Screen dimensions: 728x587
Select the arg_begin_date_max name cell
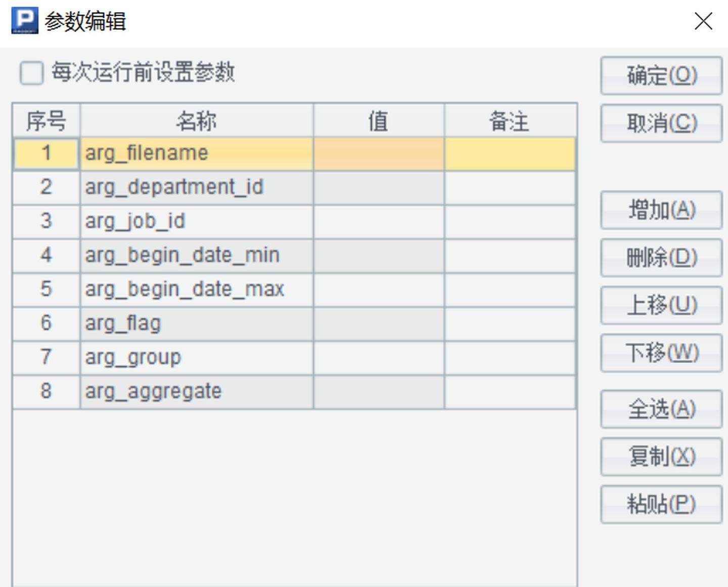(196, 289)
